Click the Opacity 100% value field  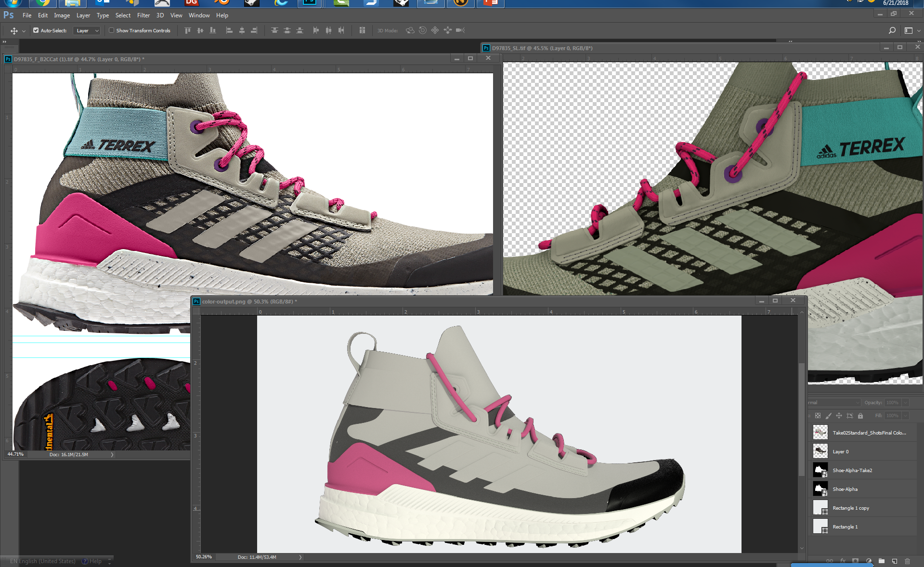893,403
